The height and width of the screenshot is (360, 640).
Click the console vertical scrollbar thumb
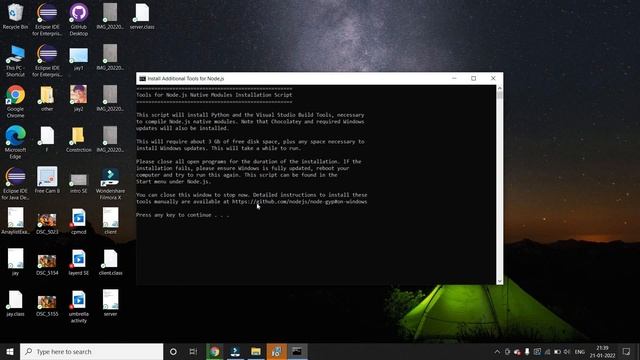500,95
